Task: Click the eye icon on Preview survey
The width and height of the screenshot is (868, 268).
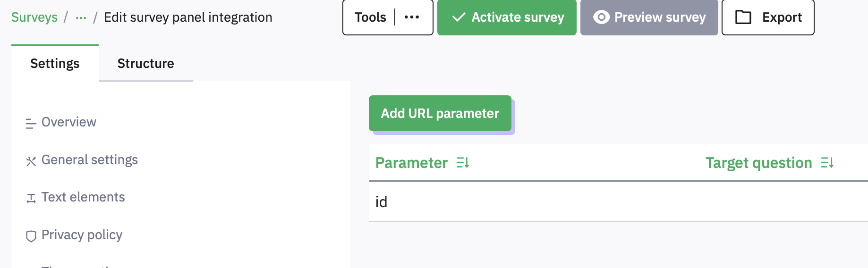Action: coord(601,17)
